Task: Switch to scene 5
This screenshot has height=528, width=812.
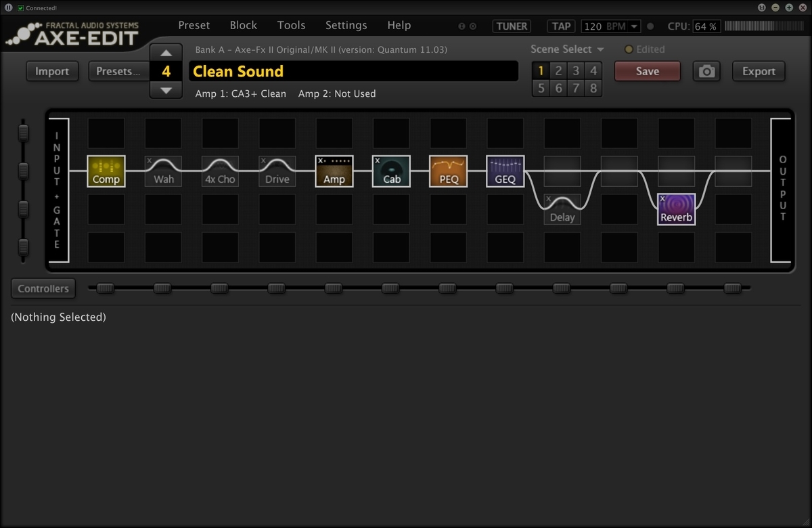Action: click(541, 88)
